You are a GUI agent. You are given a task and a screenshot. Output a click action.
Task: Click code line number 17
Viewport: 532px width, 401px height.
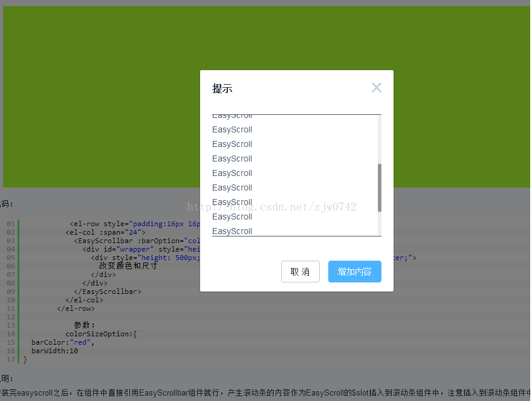[11, 359]
